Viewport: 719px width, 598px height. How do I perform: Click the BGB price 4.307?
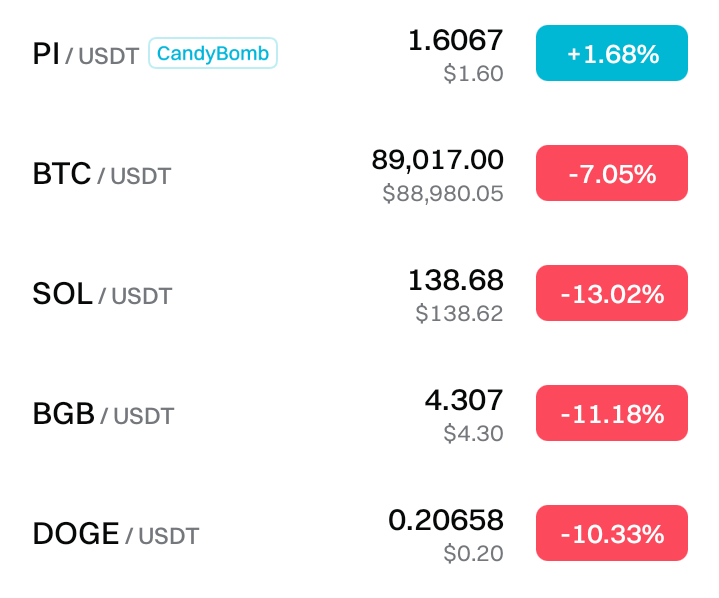pos(463,400)
